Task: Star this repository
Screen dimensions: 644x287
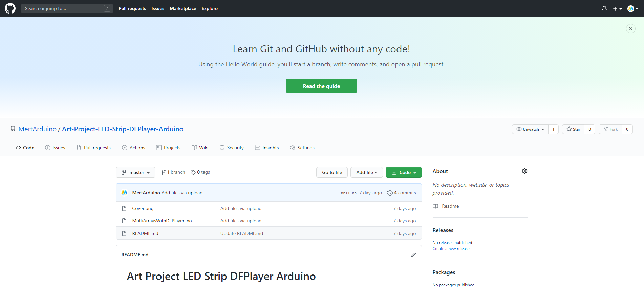Action: (x=573, y=129)
